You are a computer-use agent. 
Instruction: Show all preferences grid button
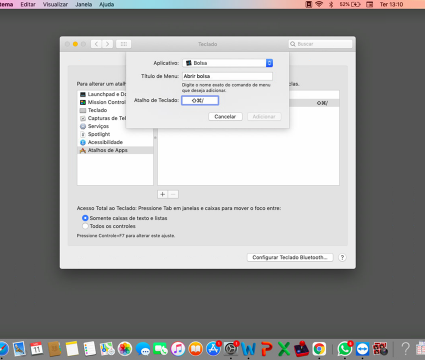click(123, 44)
